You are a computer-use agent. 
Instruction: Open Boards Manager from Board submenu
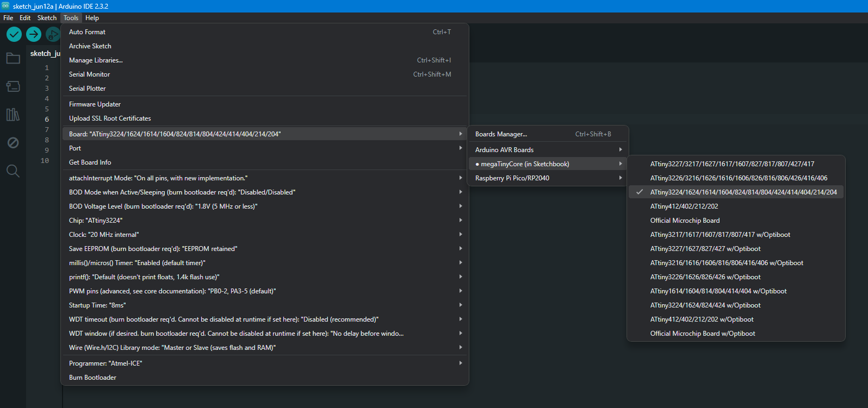[x=548, y=134]
